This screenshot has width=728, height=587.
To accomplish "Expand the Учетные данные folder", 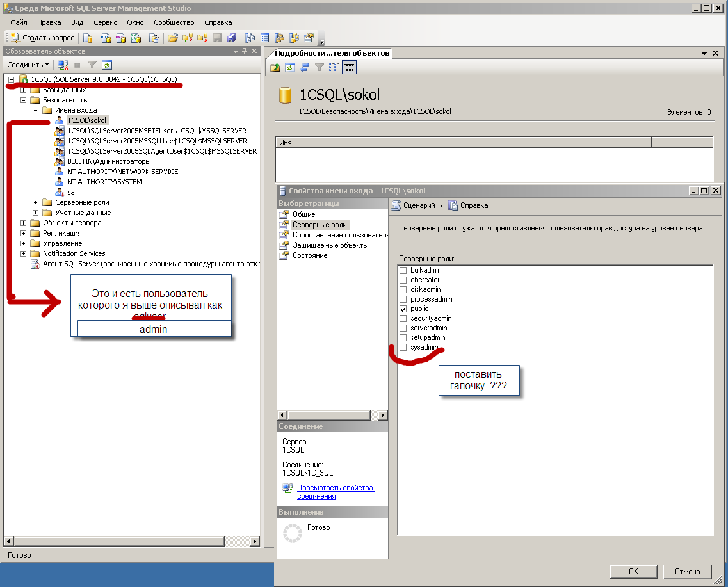I will point(35,213).
